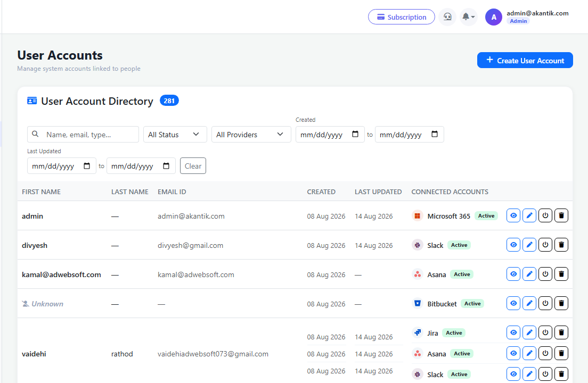Open calendar picker for Created end date
The height and width of the screenshot is (383, 588).
click(434, 134)
